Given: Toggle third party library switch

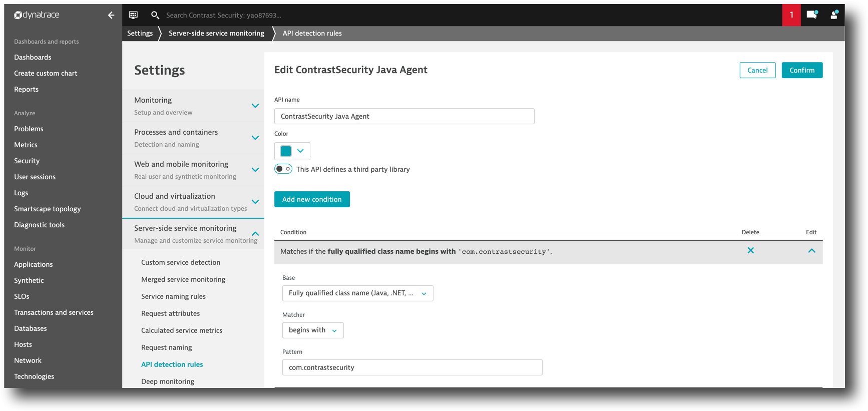Looking at the screenshot, I should click(x=283, y=169).
